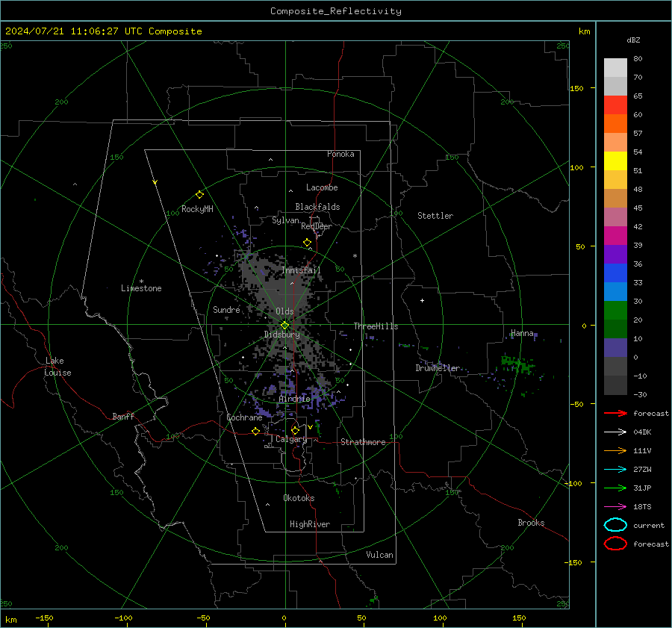Pick the magenta 39-42 dBZ color swatch

coord(615,235)
